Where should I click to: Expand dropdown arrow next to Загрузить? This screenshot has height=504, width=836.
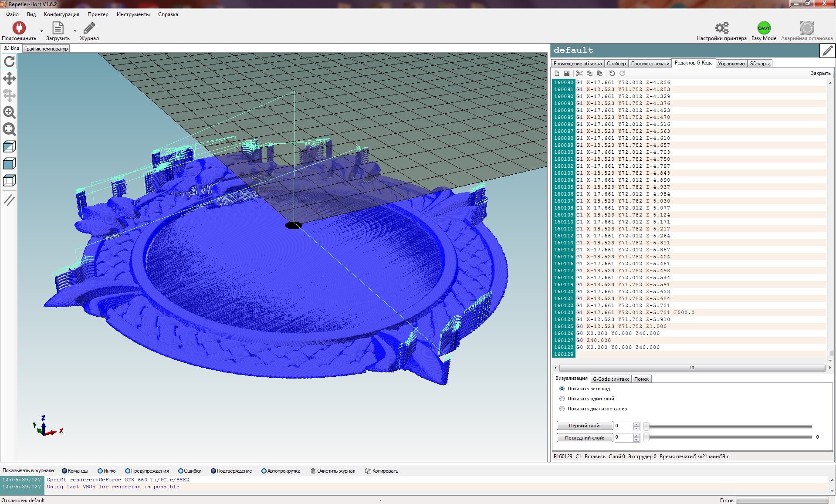click(x=75, y=31)
